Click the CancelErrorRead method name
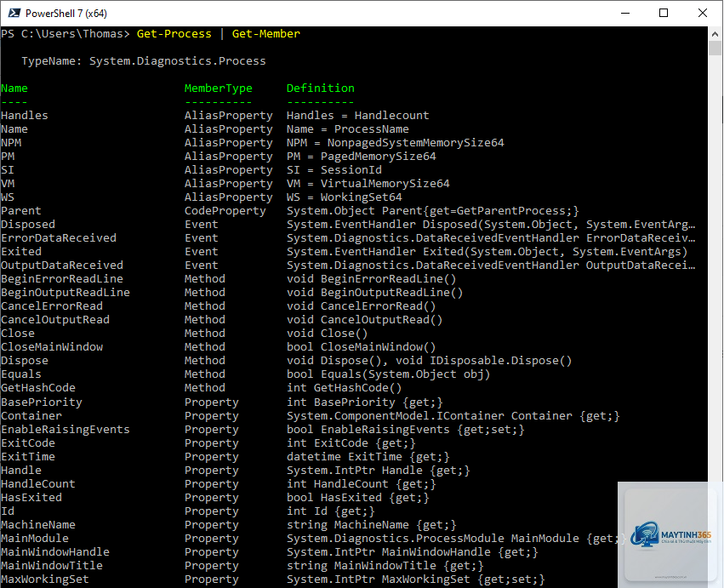This screenshot has height=588, width=724. click(52, 306)
